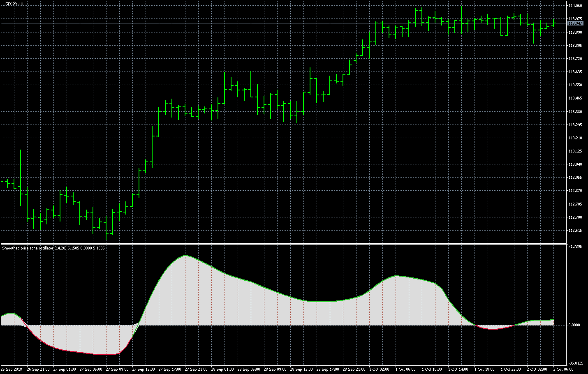Select the 112.615 price axis value
588x374 pixels.
click(x=575, y=231)
